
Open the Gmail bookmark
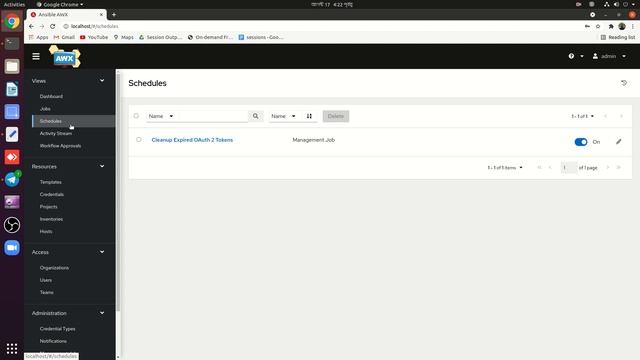pyautogui.click(x=64, y=37)
